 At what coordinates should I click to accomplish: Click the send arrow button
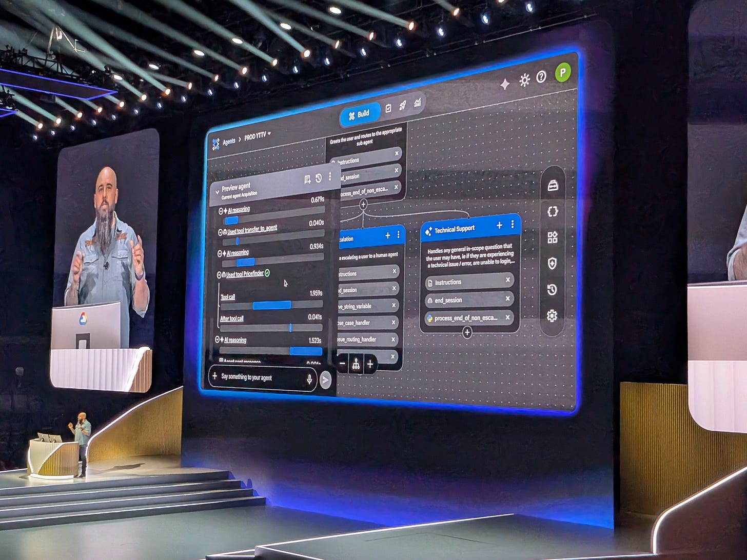(325, 380)
